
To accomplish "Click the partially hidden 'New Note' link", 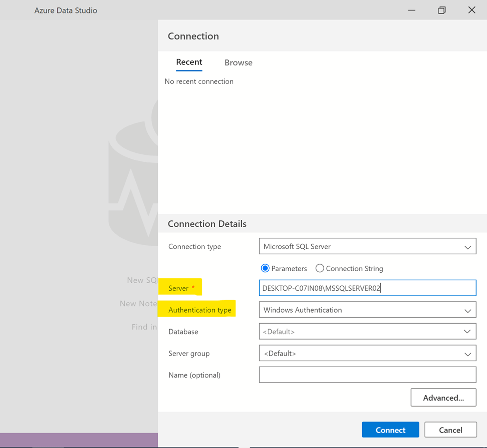I will click(x=138, y=304).
